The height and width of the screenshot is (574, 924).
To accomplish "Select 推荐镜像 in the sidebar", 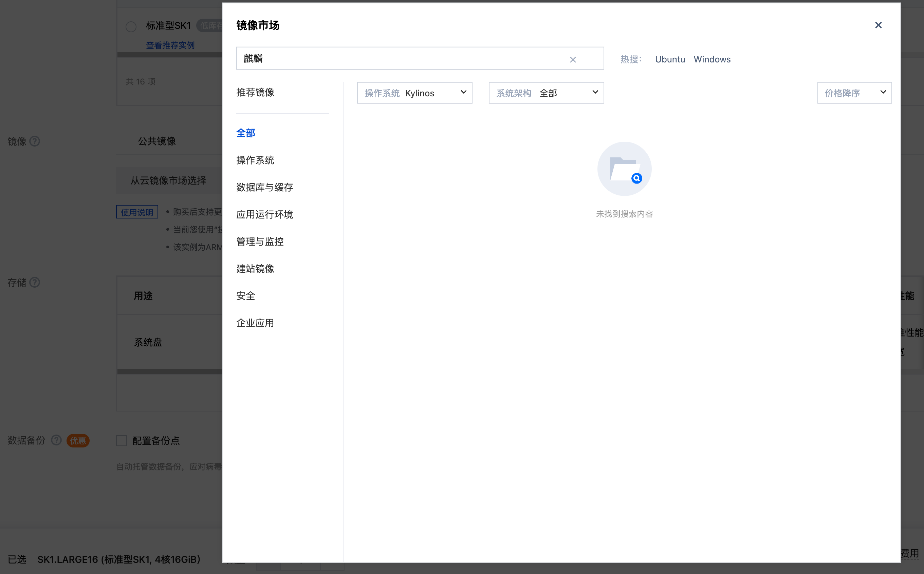I will 255,92.
